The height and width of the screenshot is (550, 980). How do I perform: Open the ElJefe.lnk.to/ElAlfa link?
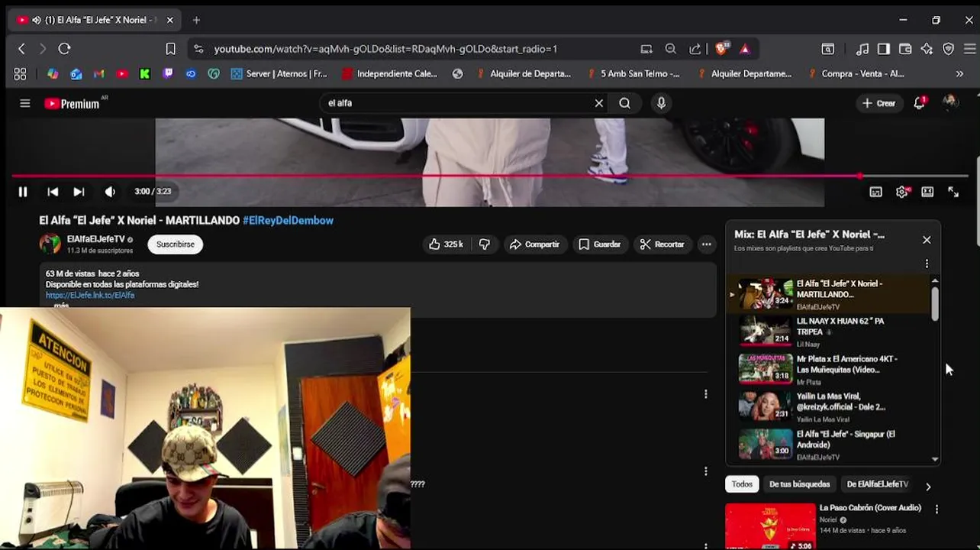pos(90,295)
